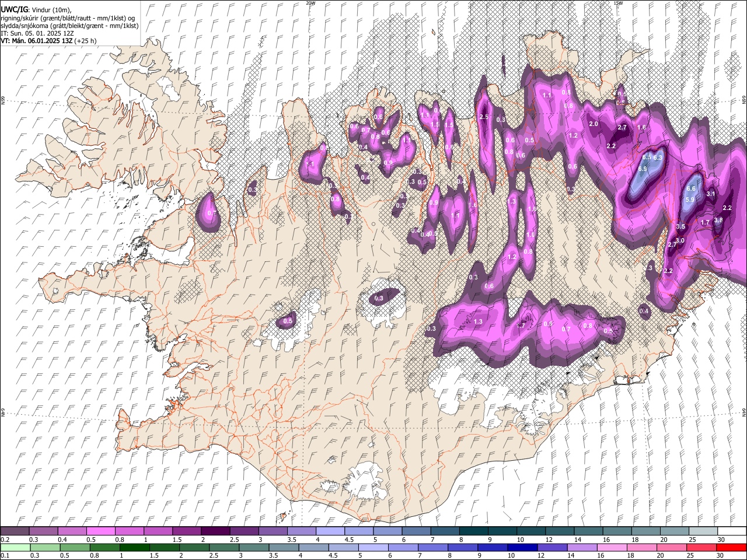The image size is (747, 560).
Task: Select the 'Vindur (10m)' header text
Action: (51, 10)
